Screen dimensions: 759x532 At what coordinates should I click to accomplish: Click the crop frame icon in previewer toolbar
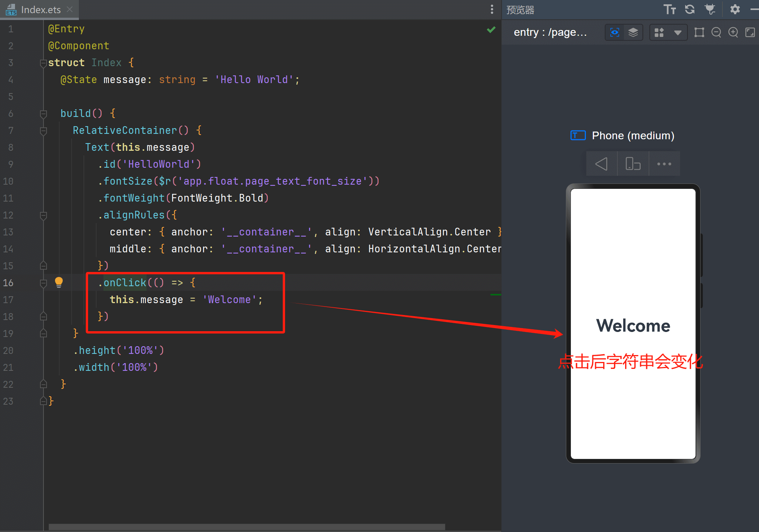click(699, 32)
